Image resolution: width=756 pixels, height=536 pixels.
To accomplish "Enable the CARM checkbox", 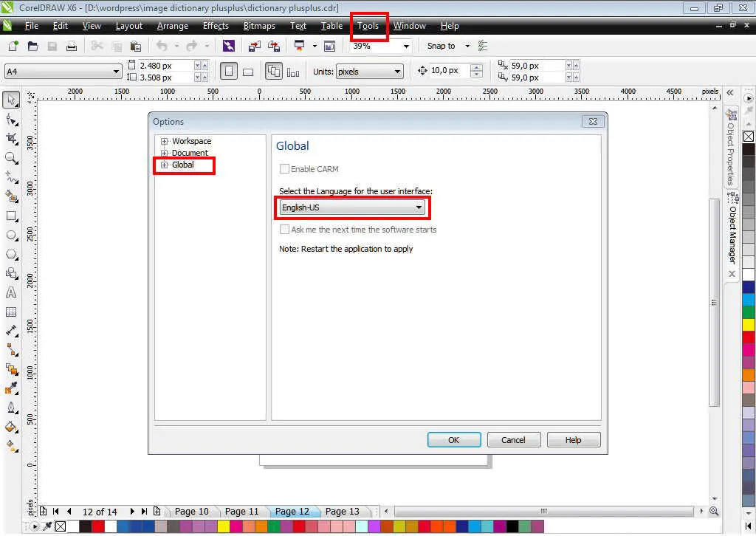I will tap(284, 169).
